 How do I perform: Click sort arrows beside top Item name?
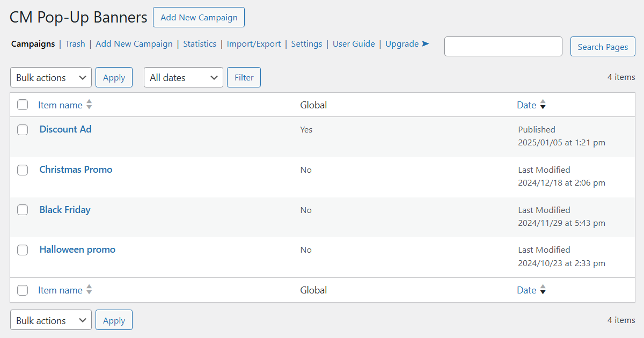[89, 105]
